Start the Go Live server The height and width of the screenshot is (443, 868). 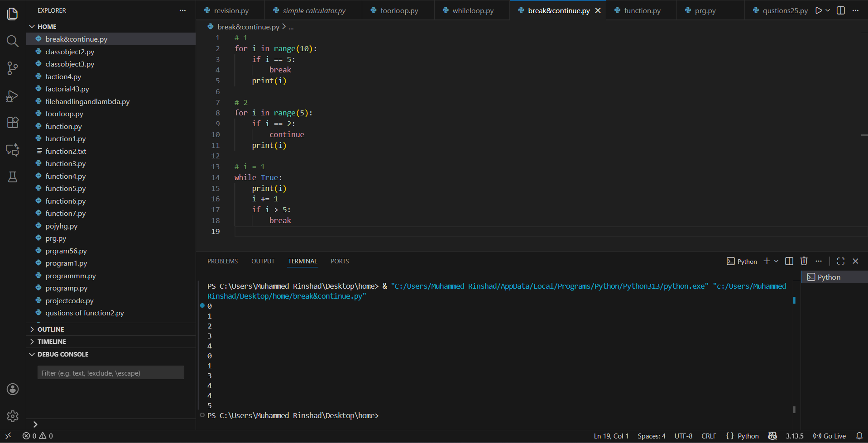(x=830, y=436)
